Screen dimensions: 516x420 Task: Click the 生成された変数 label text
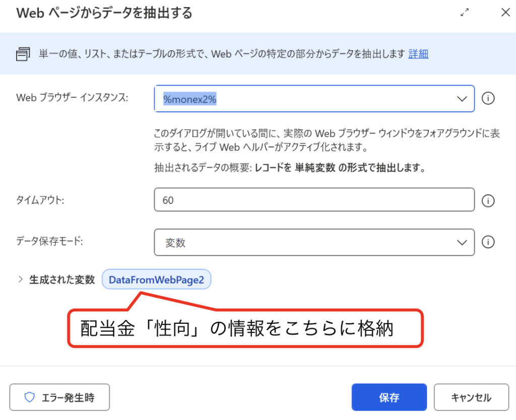point(62,280)
